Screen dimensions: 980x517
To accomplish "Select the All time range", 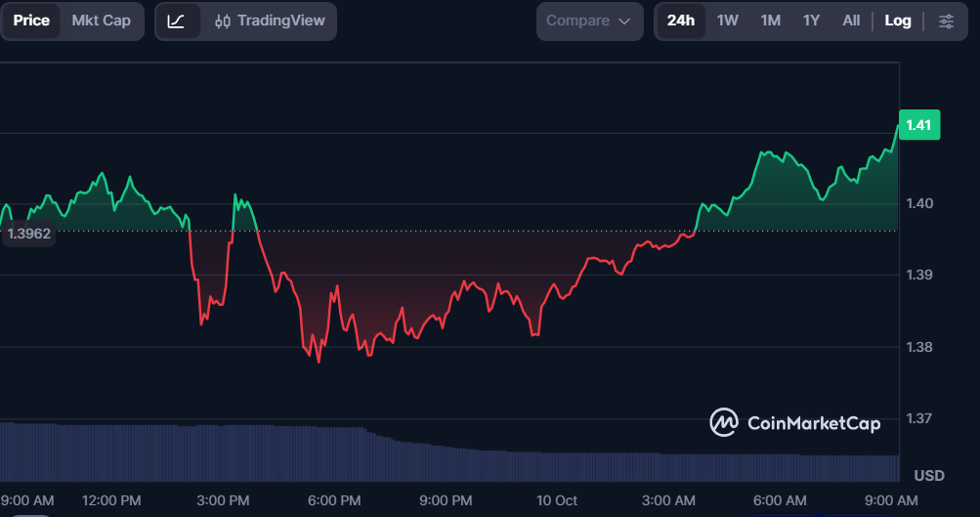I will click(851, 21).
